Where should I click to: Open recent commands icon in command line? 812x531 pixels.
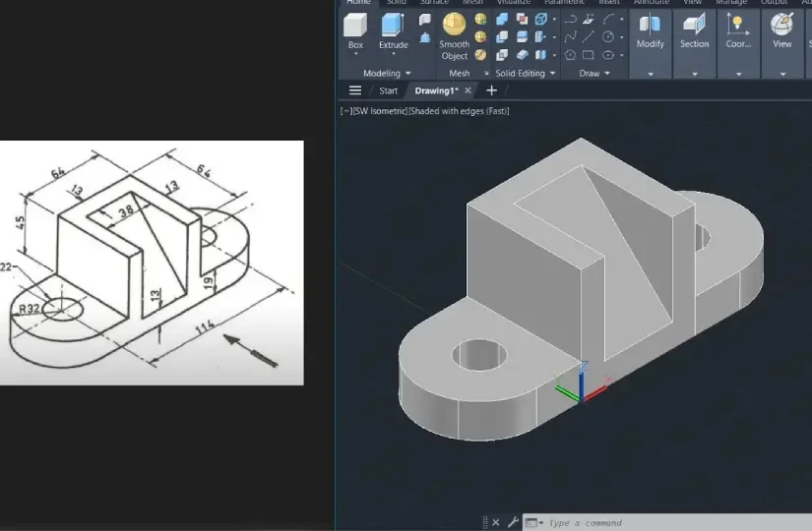[533, 523]
